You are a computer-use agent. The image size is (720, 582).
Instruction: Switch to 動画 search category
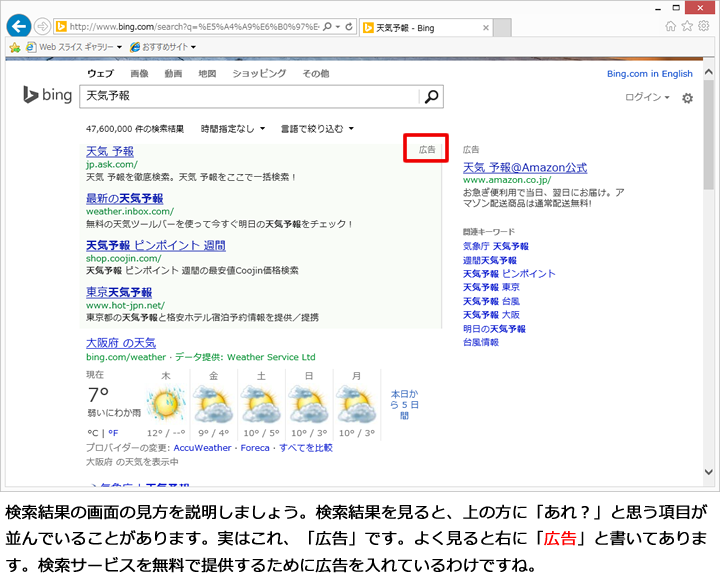click(173, 73)
